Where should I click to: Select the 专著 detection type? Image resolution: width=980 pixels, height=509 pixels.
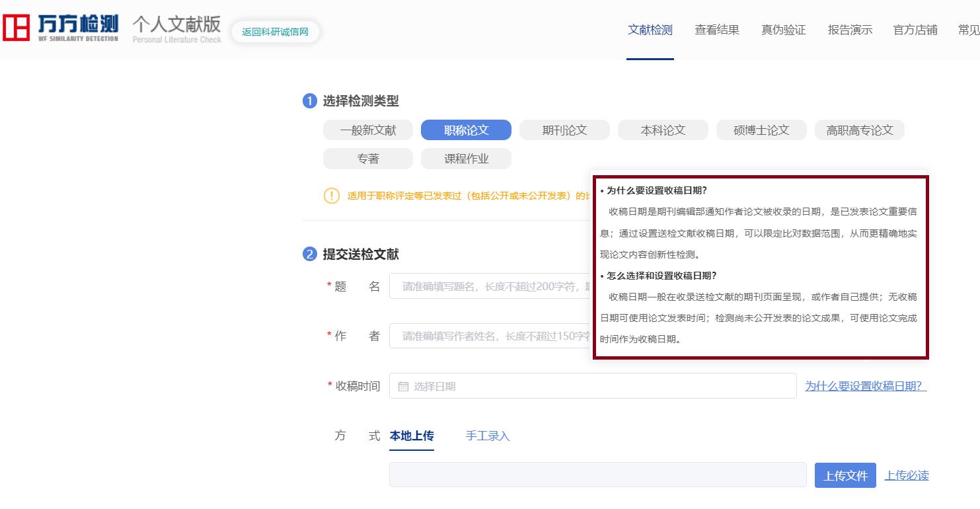coord(368,159)
